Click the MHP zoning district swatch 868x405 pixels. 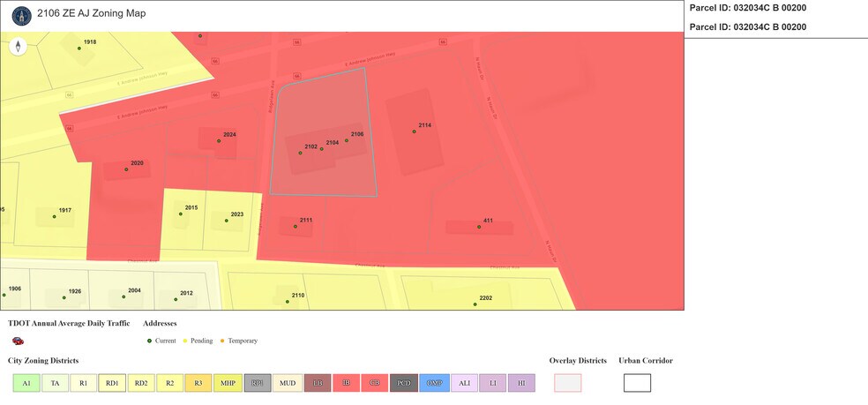(228, 383)
